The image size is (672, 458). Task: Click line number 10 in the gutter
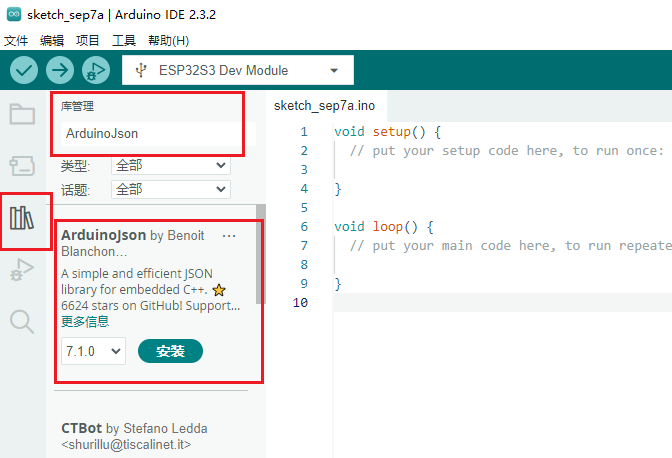(300, 303)
